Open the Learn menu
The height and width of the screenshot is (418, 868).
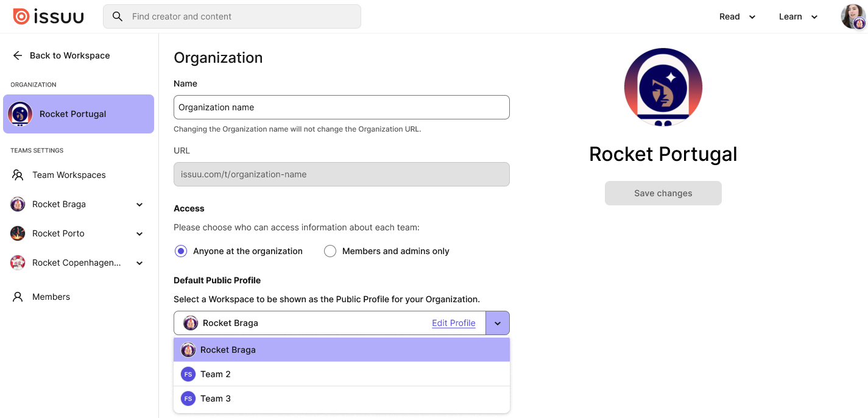pyautogui.click(x=798, y=16)
